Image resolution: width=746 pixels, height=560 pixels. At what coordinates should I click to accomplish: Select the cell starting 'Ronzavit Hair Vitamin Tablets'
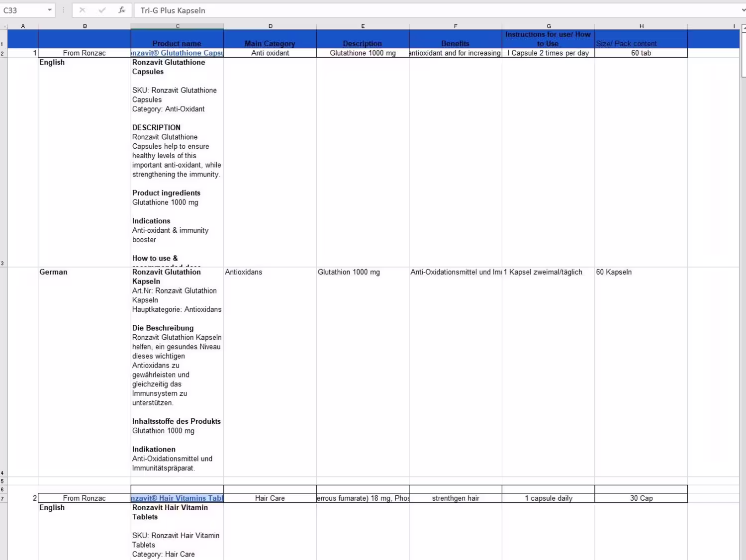[178, 532]
